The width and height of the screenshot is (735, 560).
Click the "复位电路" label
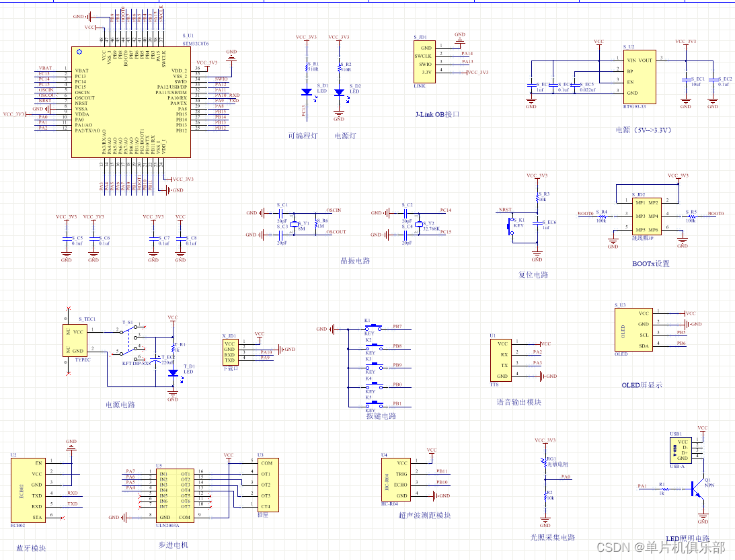coord(533,274)
